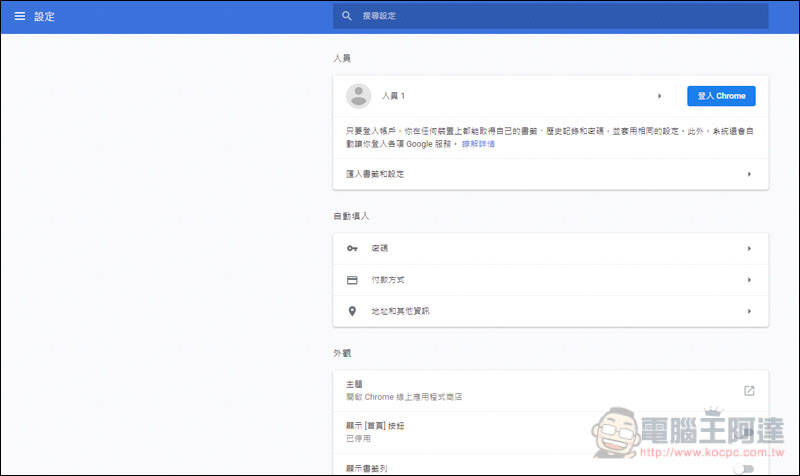Open the hamburger main menu
Viewport: 800px width, 476px height.
tap(19, 16)
